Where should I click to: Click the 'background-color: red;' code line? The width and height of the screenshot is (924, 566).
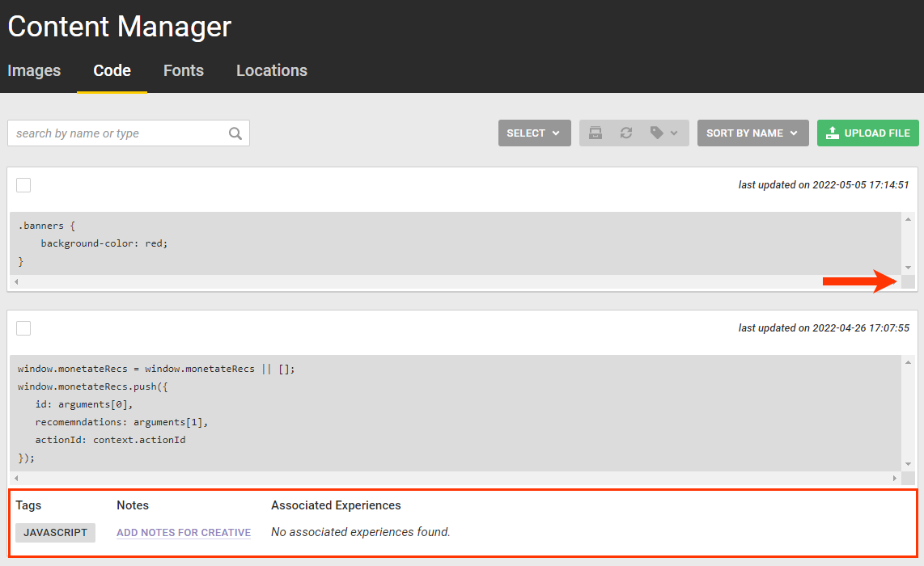click(x=104, y=243)
